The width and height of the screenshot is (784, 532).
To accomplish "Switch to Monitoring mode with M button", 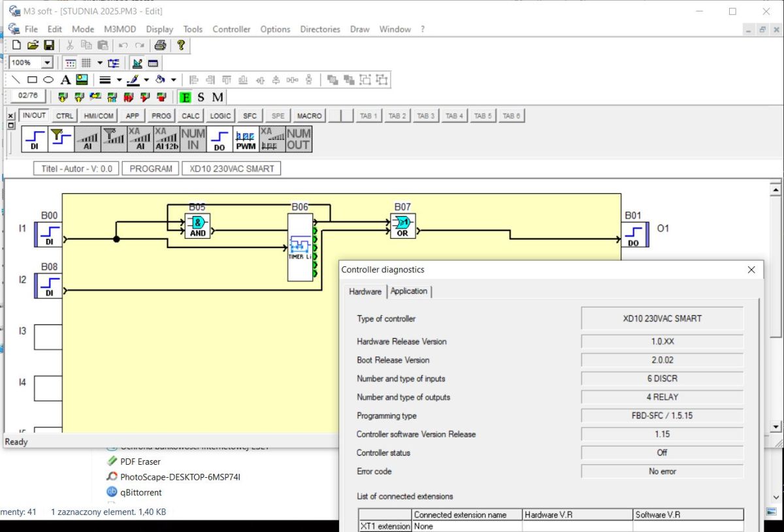I will pos(218,97).
